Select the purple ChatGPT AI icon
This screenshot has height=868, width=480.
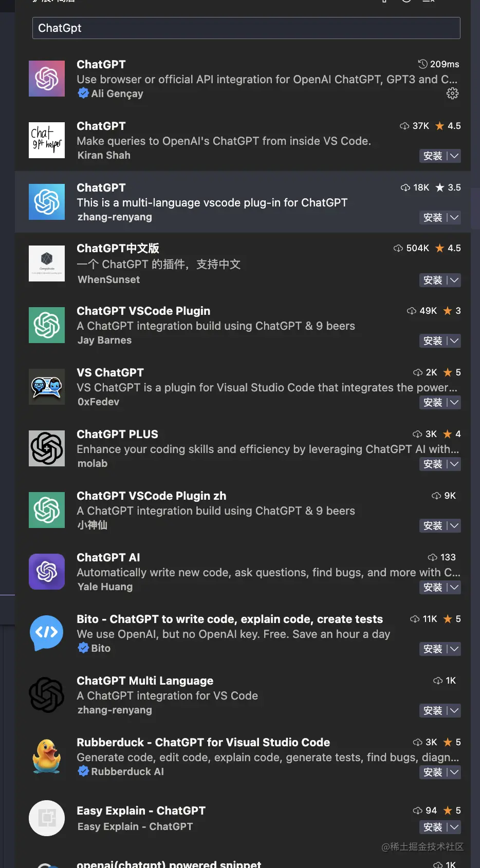click(x=47, y=572)
